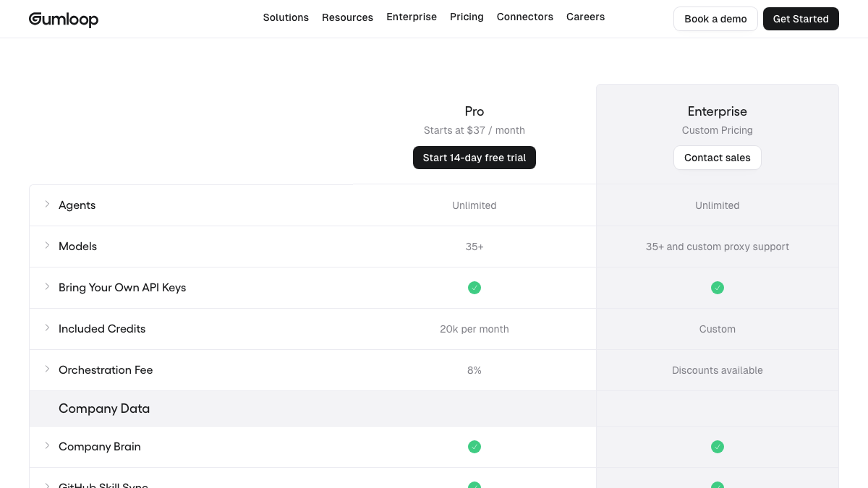Expand the Bring Your Own API Keys chevron
Image resolution: width=868 pixels, height=488 pixels.
point(47,287)
